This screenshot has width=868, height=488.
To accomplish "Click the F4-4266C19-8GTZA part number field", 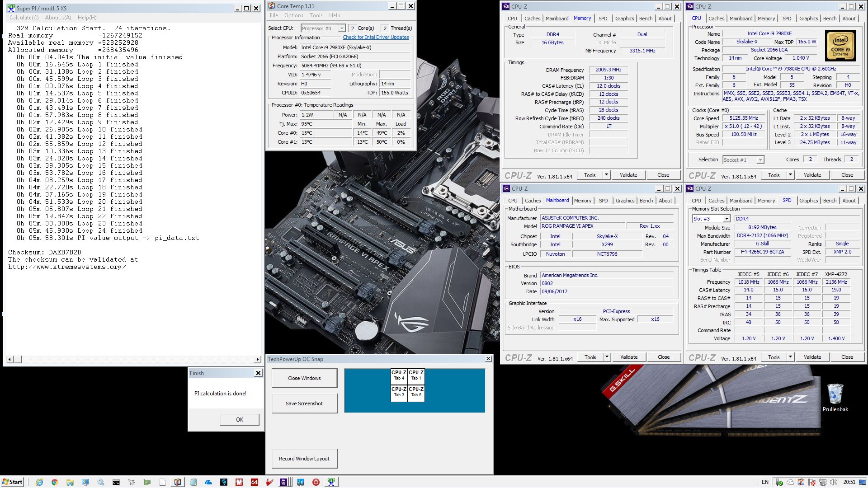I will point(762,252).
